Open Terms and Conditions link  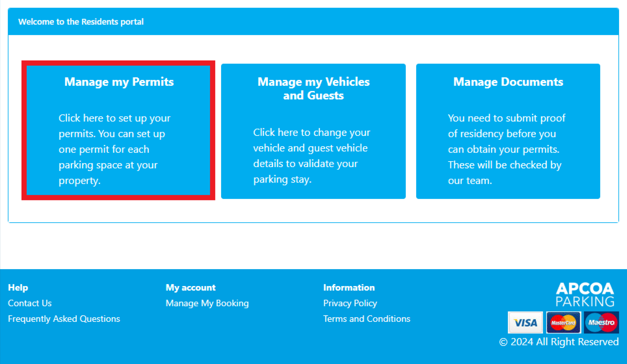(367, 319)
